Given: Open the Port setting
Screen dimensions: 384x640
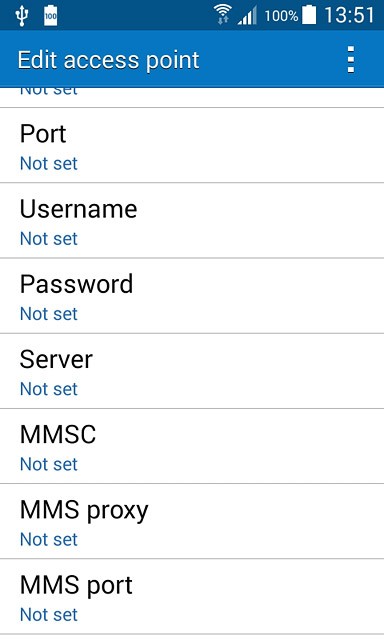Looking at the screenshot, I should point(192,145).
